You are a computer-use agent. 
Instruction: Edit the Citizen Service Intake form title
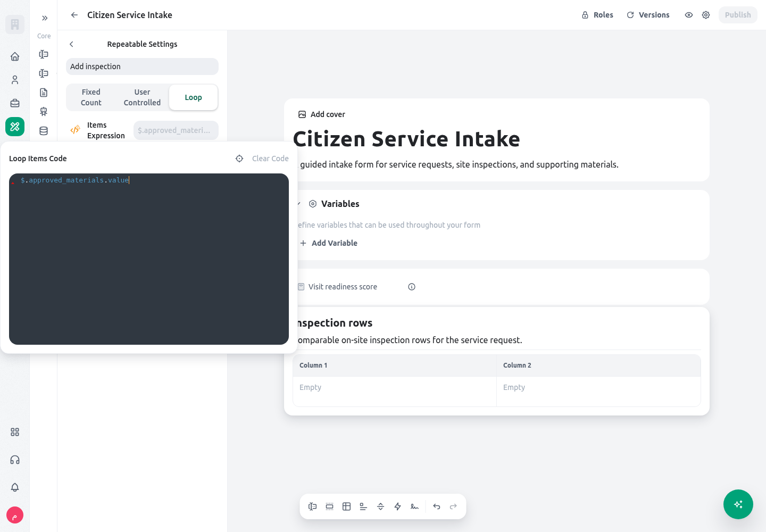click(406, 139)
